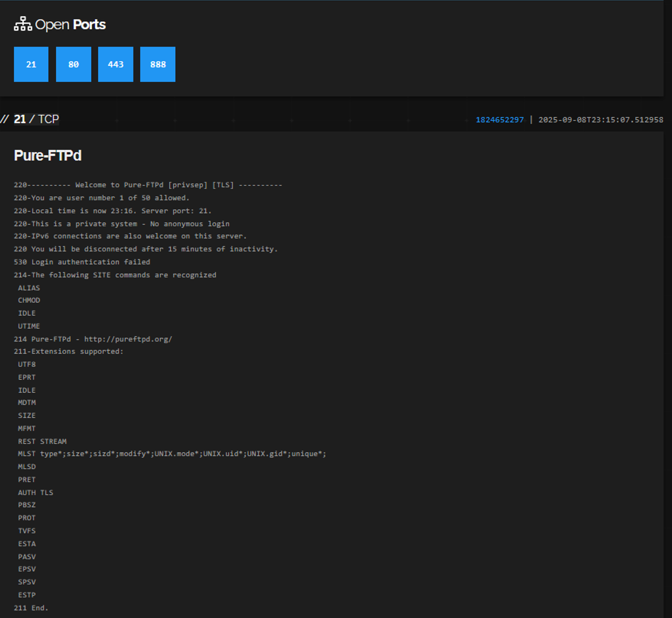Click the REST STREAM line
The height and width of the screenshot is (618, 672).
(x=42, y=441)
